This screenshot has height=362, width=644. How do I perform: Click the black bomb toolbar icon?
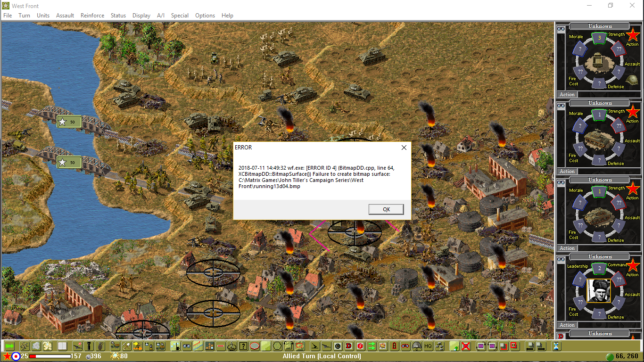coord(89,346)
